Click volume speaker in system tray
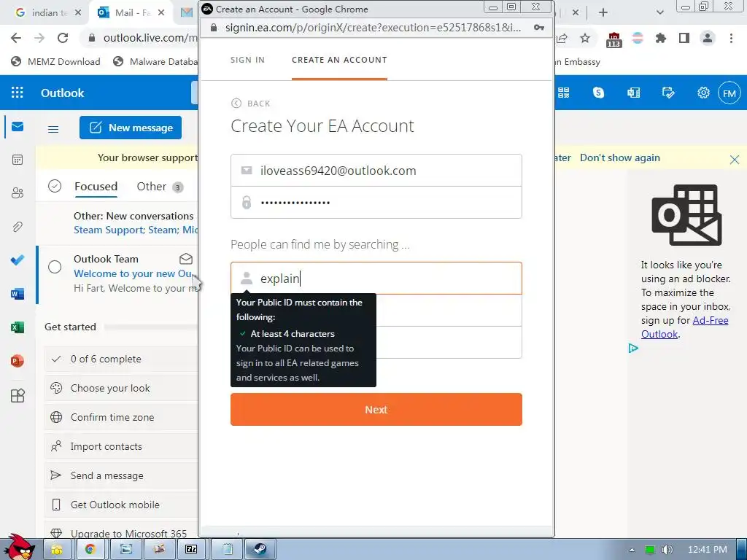 click(667, 550)
